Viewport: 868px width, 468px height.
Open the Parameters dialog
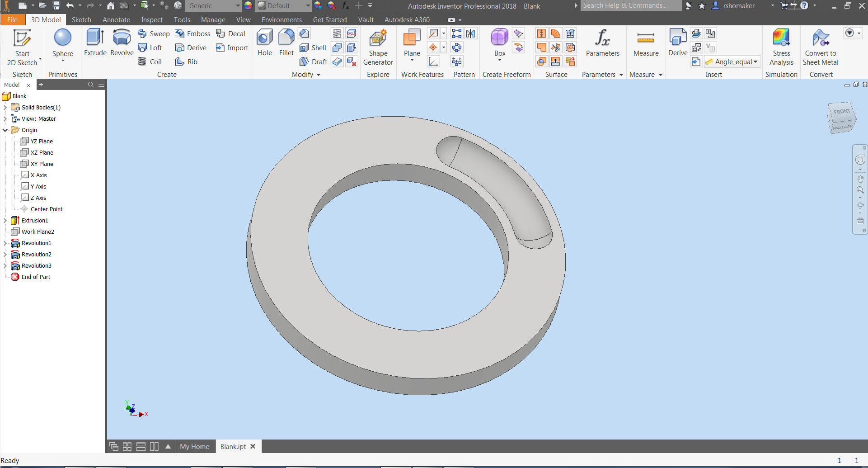(x=603, y=43)
